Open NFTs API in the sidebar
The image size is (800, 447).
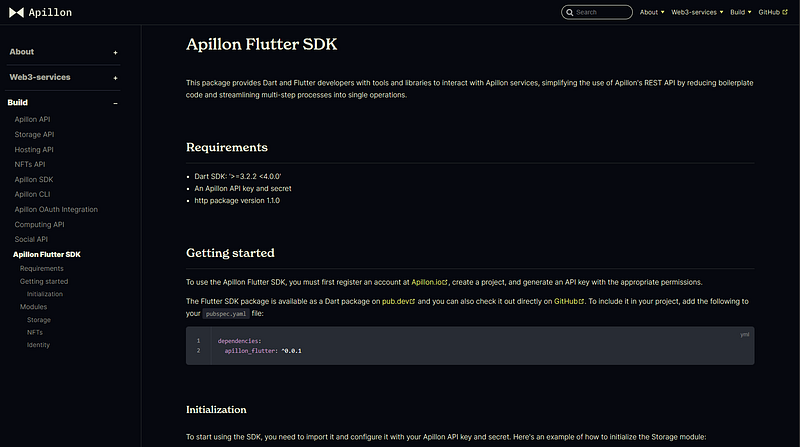[x=30, y=164]
